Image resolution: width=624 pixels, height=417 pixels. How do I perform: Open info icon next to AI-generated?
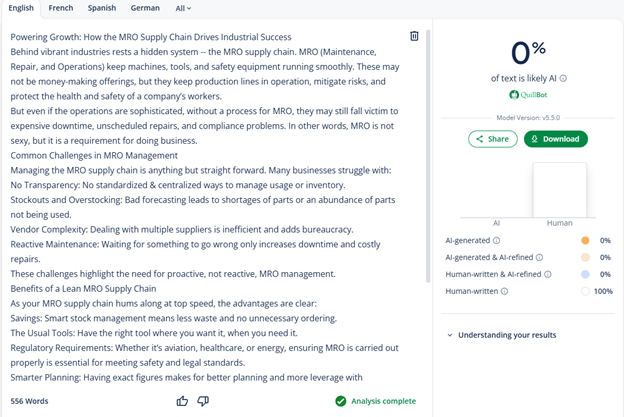tap(497, 241)
